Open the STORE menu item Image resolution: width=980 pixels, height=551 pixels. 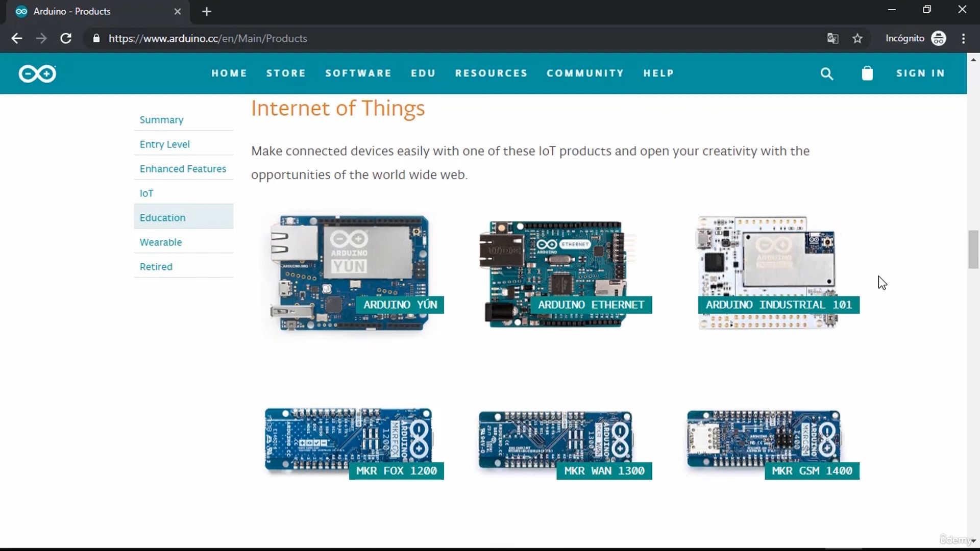[286, 73]
